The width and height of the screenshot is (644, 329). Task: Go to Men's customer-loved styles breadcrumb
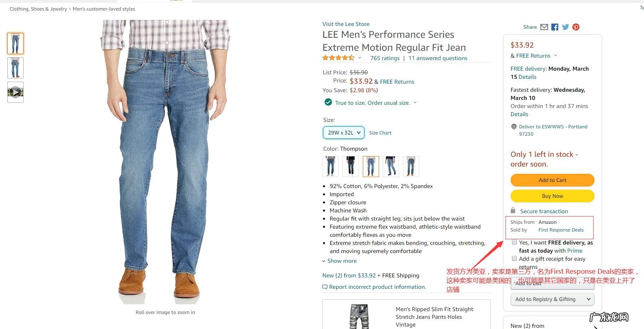[104, 9]
